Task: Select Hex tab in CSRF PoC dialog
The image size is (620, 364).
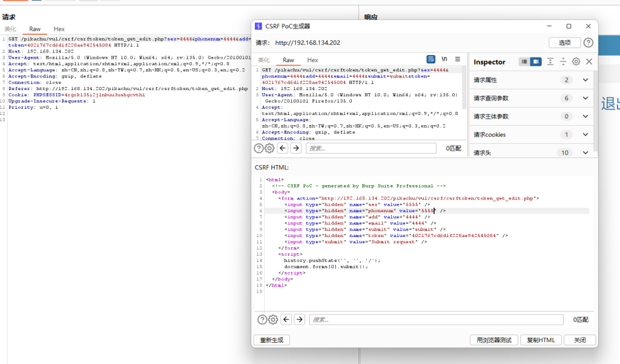Action: click(312, 60)
